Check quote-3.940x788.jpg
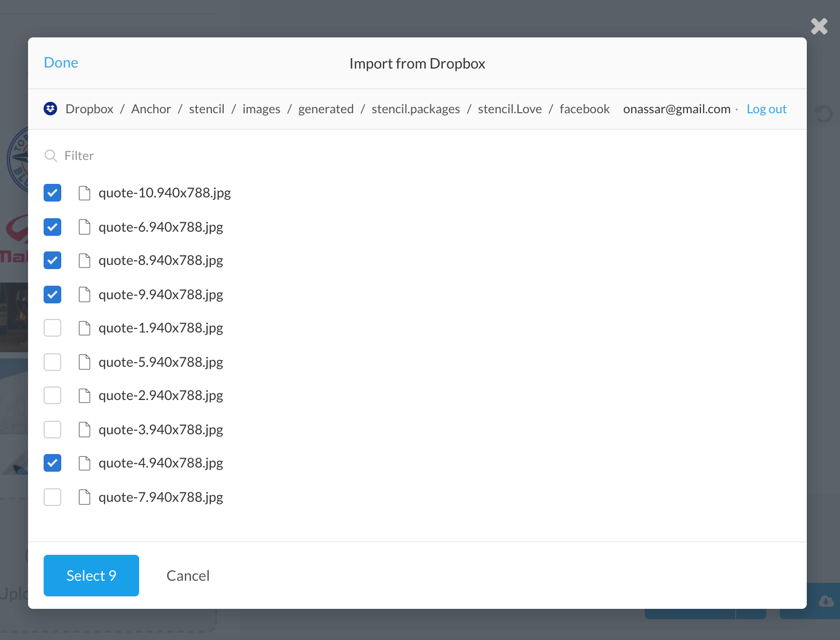Image resolution: width=840 pixels, height=640 pixels. click(x=52, y=429)
